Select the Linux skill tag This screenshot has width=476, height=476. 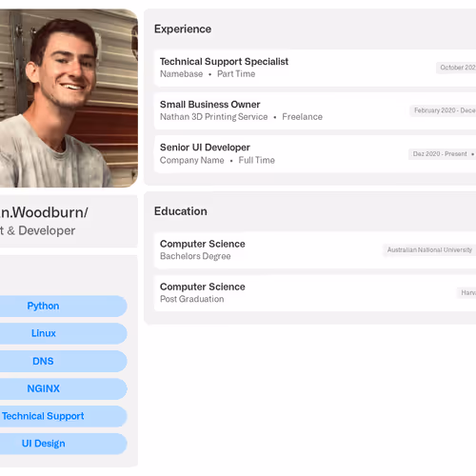pos(64,333)
